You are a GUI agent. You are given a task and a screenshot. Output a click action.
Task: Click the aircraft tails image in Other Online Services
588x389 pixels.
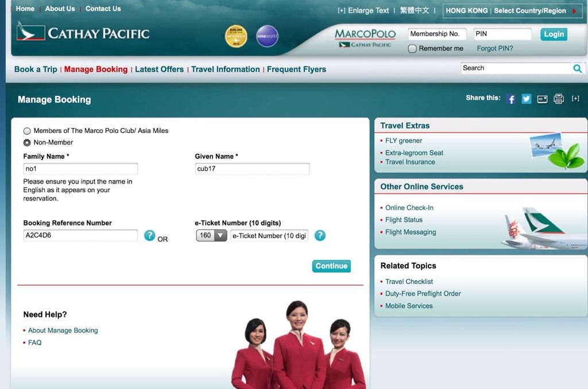point(544,228)
